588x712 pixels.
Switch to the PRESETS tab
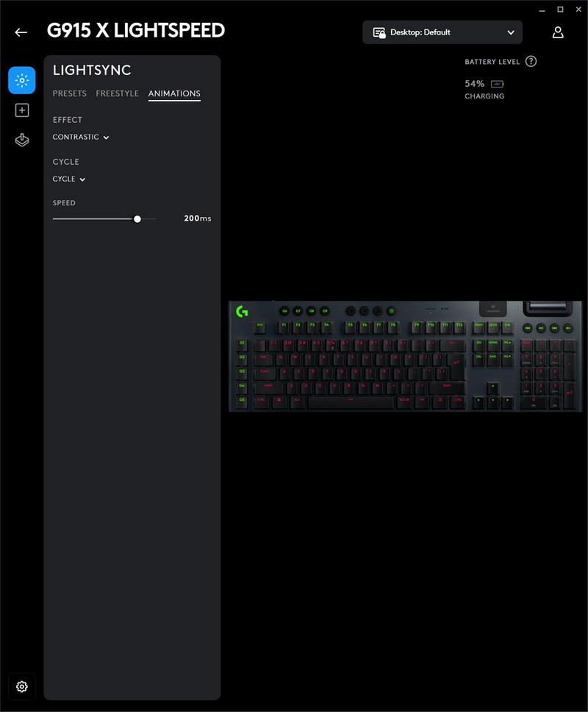pyautogui.click(x=69, y=93)
